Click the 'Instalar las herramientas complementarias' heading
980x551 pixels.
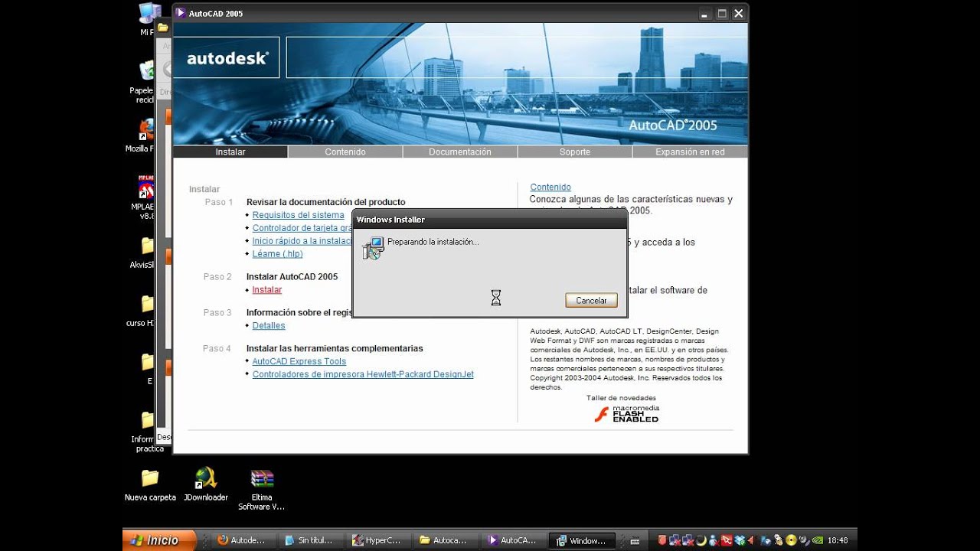[335, 348]
